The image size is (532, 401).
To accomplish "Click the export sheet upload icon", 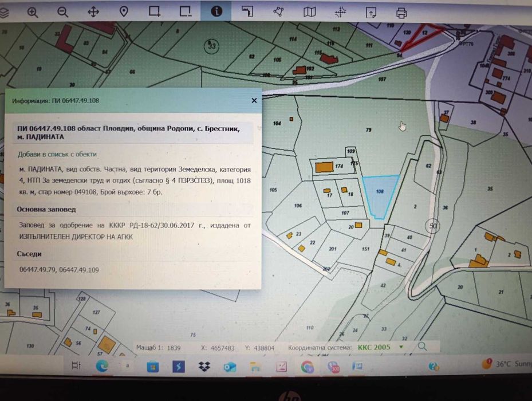I will point(371,13).
